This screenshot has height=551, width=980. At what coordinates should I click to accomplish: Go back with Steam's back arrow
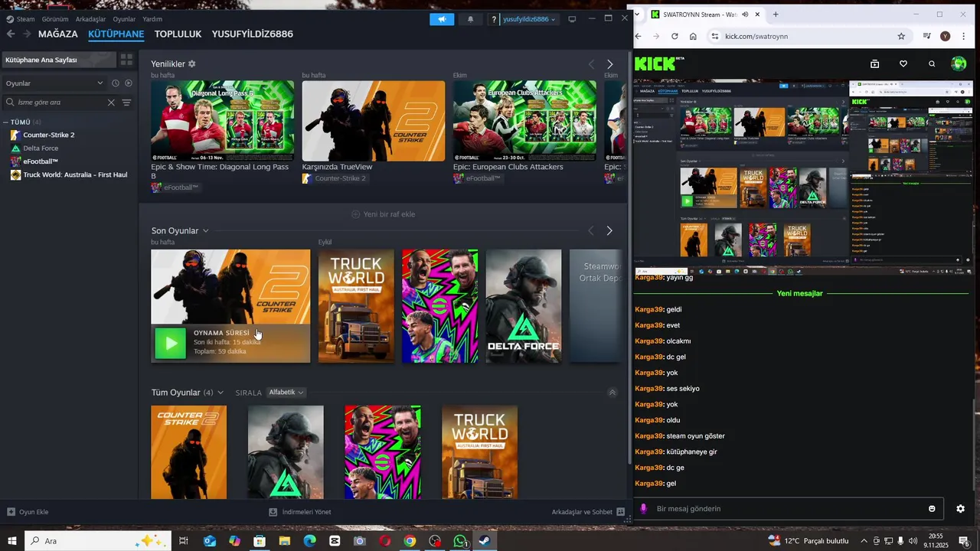(x=11, y=34)
